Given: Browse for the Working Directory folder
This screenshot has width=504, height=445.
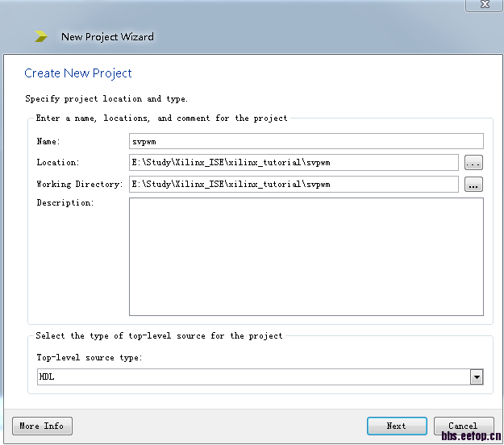Looking at the screenshot, I should (473, 185).
